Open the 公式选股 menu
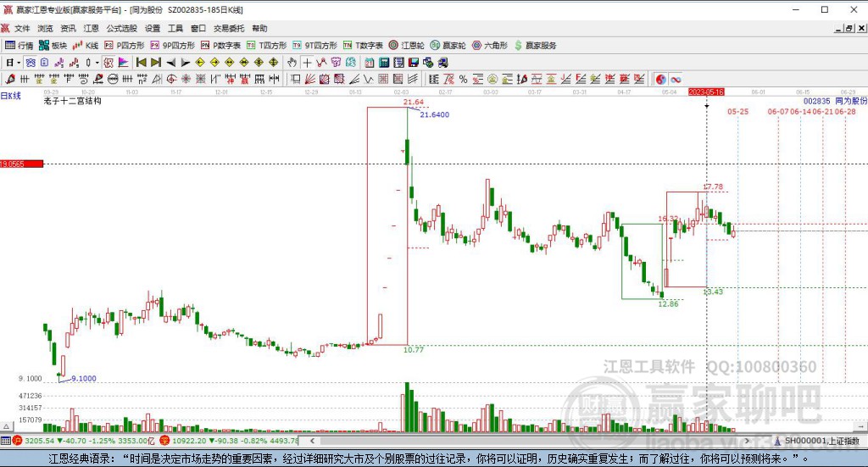Viewport: 868px width, 467px height. (122, 28)
